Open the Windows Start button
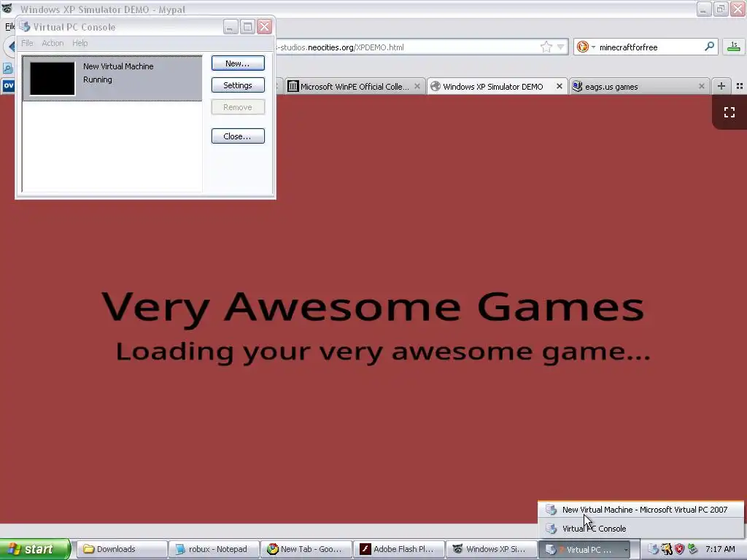The image size is (747, 560). click(x=35, y=549)
